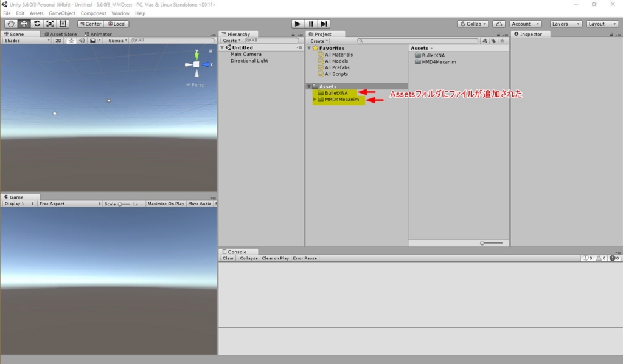
Task: Click the Step frame button
Action: (324, 24)
